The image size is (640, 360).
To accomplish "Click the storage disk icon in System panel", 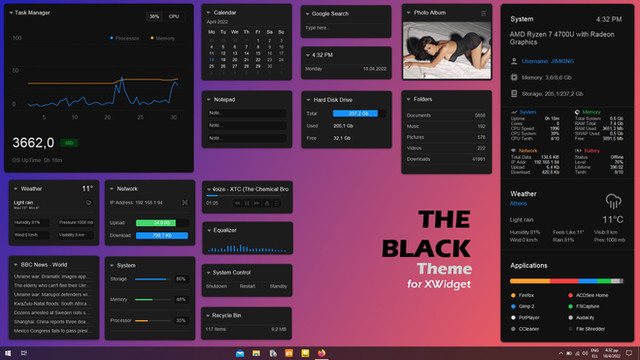I will point(514,93).
